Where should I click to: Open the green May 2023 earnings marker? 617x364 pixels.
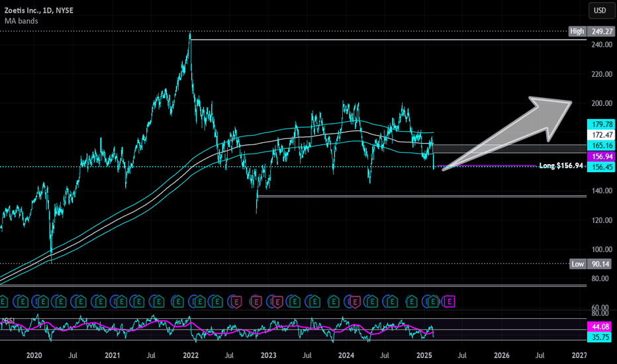295,302
